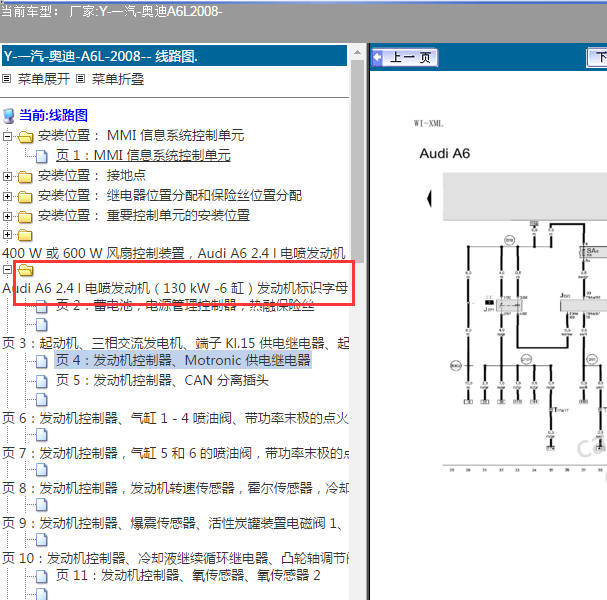Click the page icon above 页 9 text
Viewport: 607px width, 600px height.
42,504
